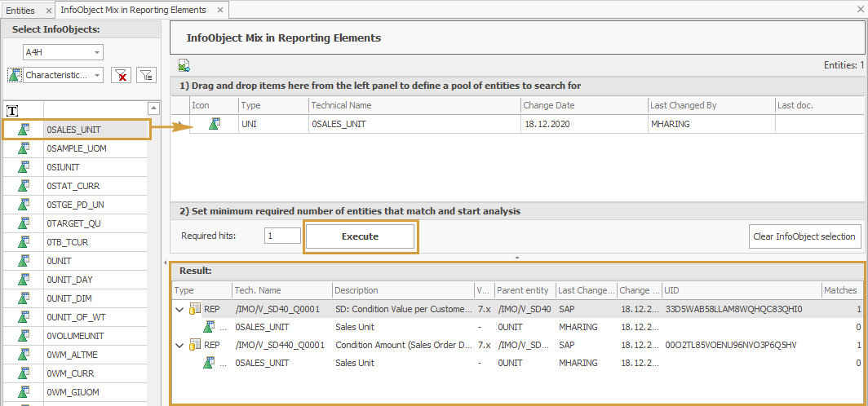Select InfoObject Mix in Reporting Elements tab
Screen dimensions: 868x406
pos(133,11)
